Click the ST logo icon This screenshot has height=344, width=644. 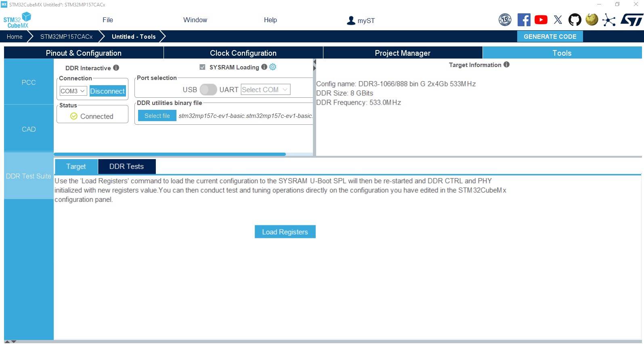[632, 20]
